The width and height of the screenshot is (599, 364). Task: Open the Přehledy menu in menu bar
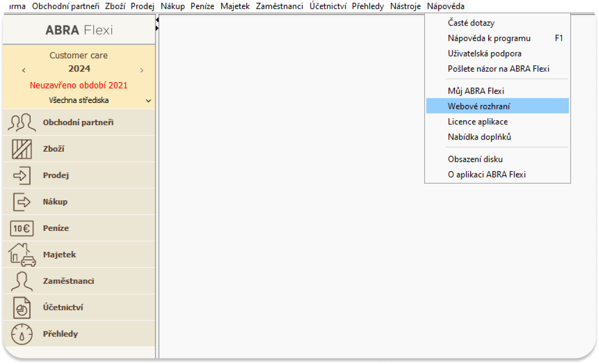point(368,6)
